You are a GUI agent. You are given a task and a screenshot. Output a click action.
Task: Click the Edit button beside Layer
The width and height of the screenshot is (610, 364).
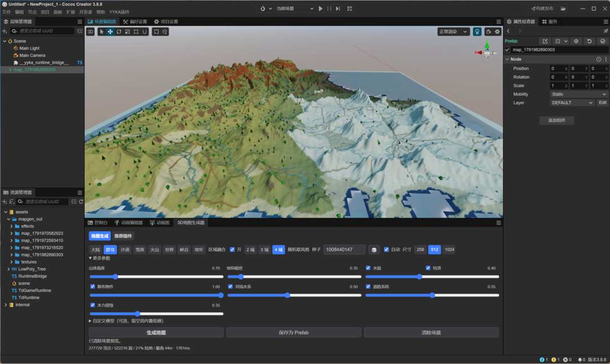tap(602, 103)
